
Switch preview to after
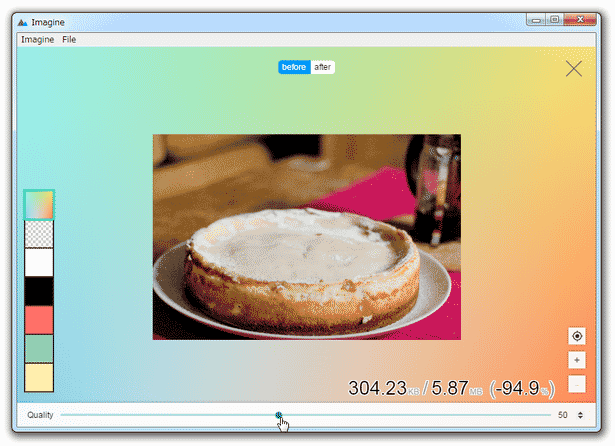[323, 67]
